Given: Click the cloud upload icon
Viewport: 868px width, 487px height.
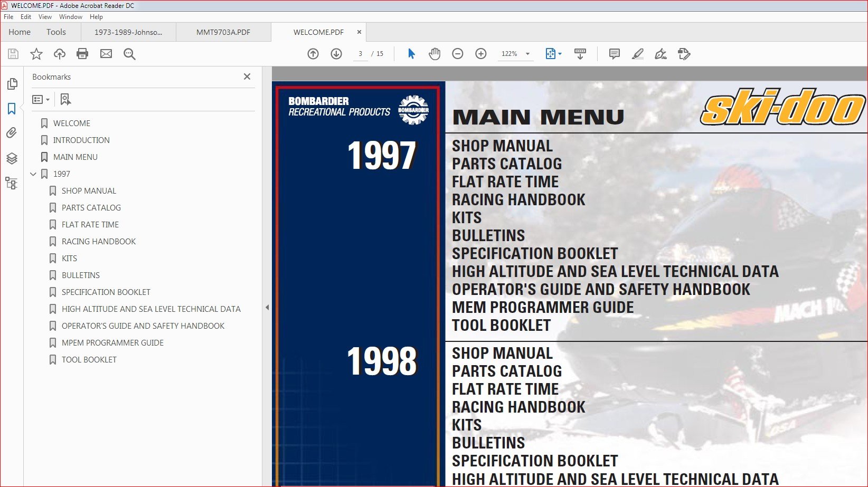Looking at the screenshot, I should [x=60, y=54].
